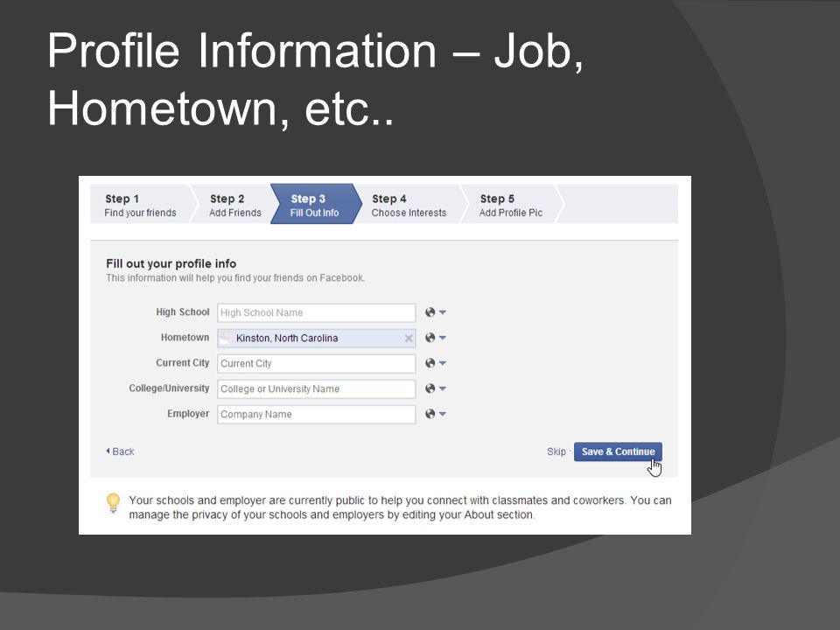Viewport: 840px width, 630px height.
Task: Select Step 3 Fill Out Info tab
Action: (315, 205)
